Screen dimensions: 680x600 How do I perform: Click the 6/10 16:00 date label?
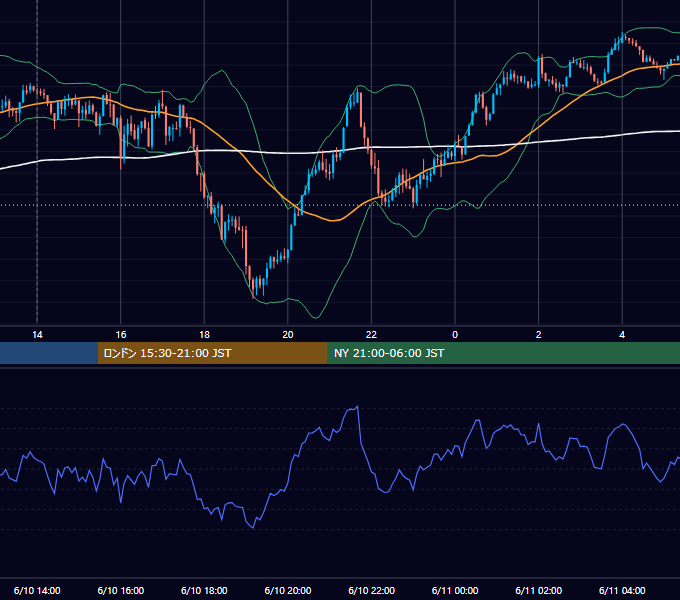pos(121,590)
